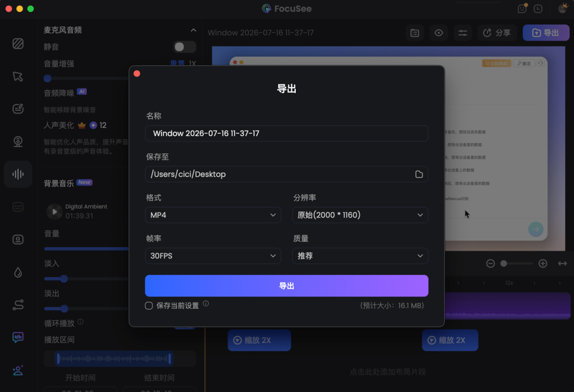Click the crown icon next to 人声美化
574x392 pixels.
(x=82, y=125)
